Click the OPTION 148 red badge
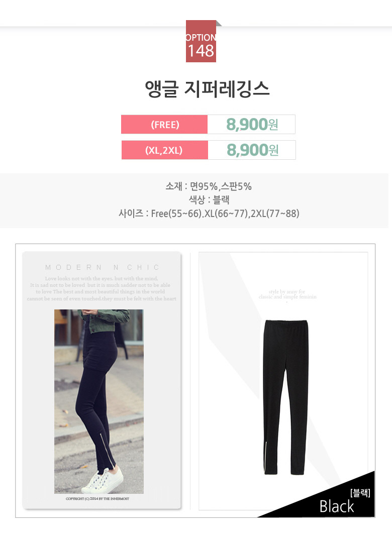The height and width of the screenshot is (534, 392). [201, 41]
